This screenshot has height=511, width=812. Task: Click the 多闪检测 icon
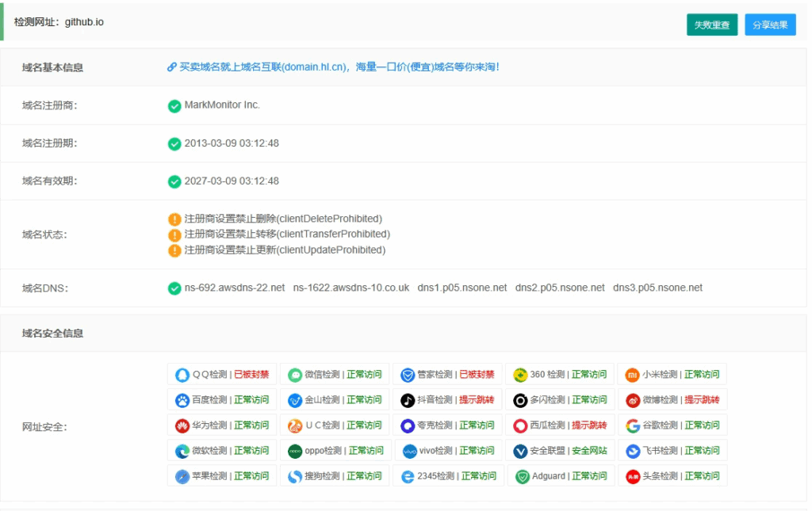pos(520,400)
